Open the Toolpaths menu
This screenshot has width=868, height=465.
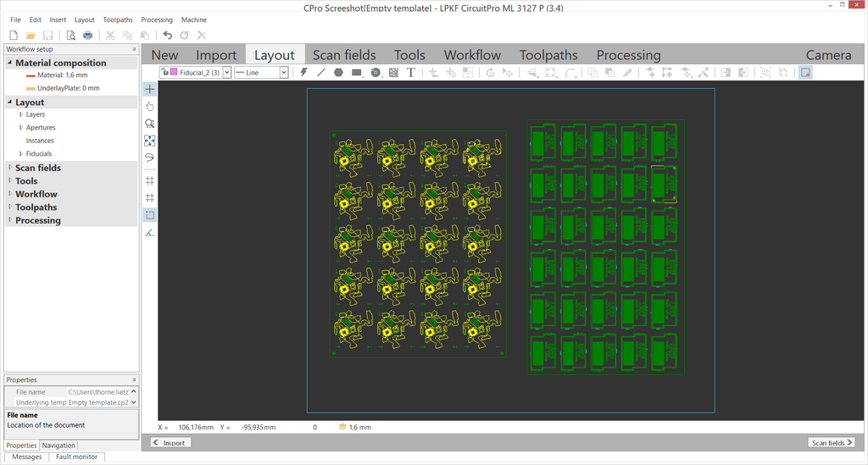[118, 19]
